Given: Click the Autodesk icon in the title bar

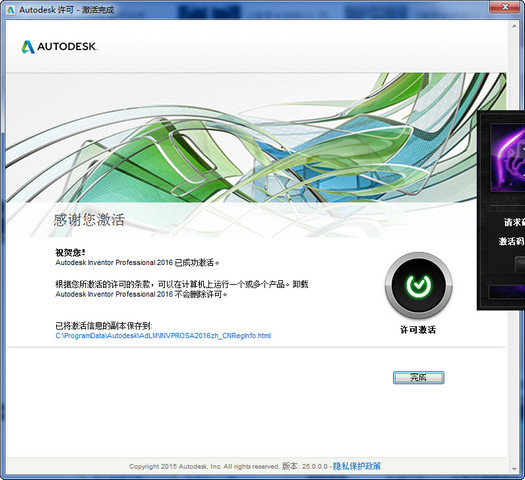Looking at the screenshot, I should click(11, 10).
